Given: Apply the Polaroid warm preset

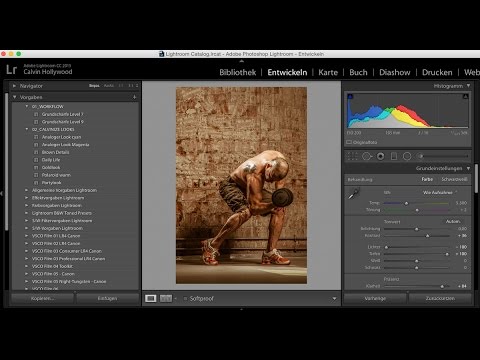Looking at the screenshot, I should coord(56,175).
